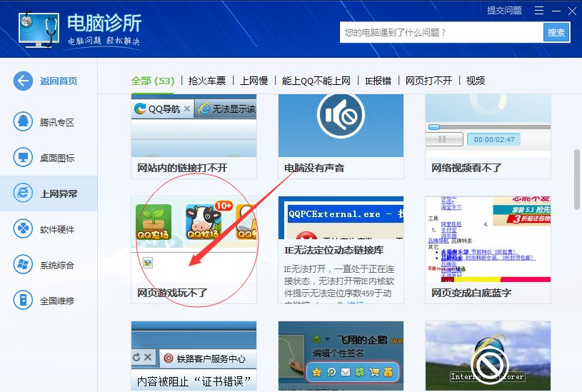Screen dimensions: 582x392
Task: Click the 提交问题 link
Action: (504, 11)
